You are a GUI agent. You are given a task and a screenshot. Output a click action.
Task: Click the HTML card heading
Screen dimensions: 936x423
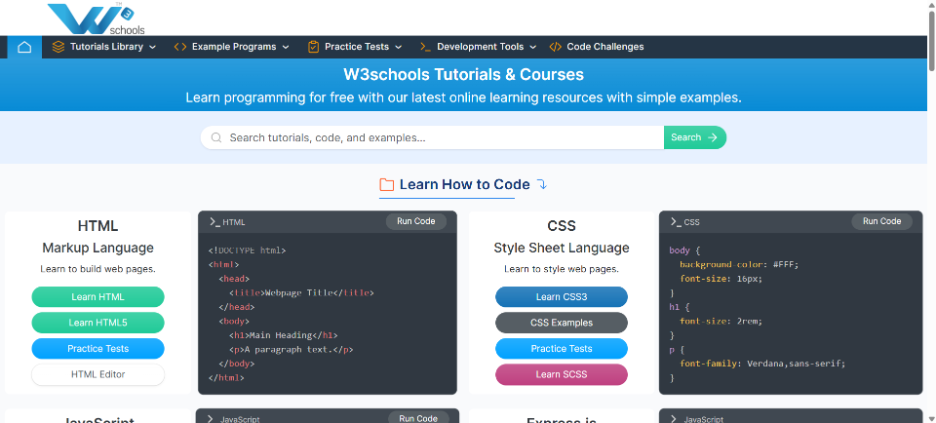point(98,226)
